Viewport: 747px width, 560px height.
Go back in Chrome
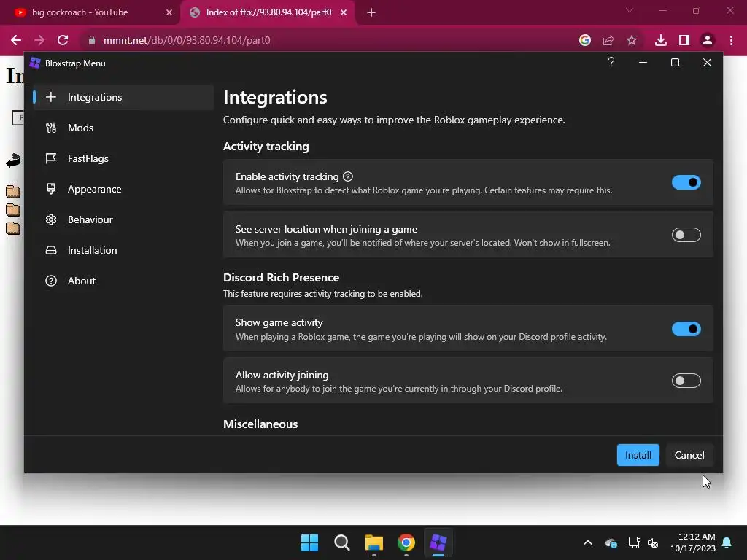[16, 41]
